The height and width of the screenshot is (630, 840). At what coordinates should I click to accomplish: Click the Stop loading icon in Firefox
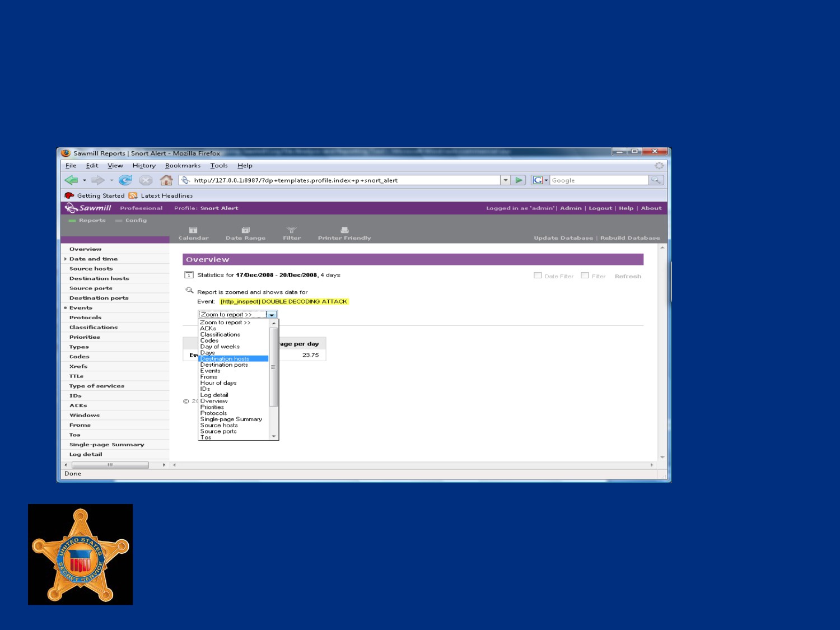[x=146, y=180]
